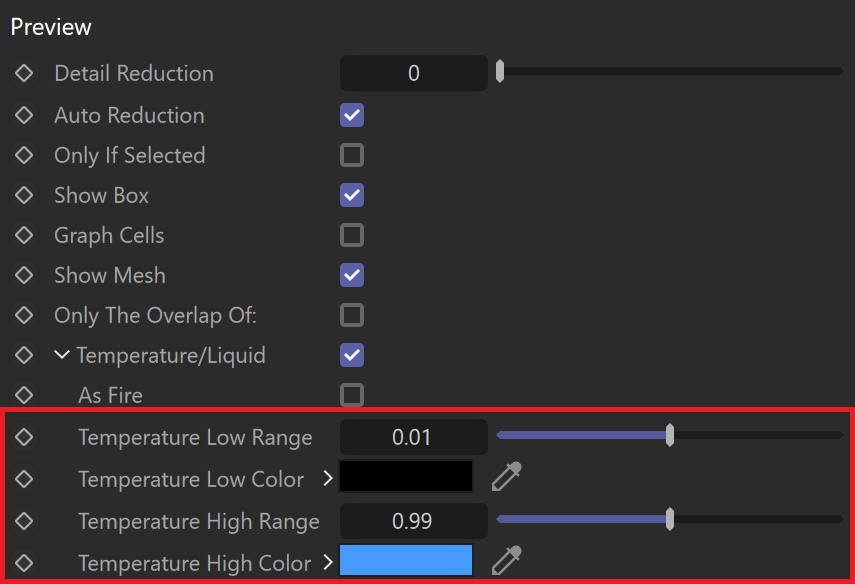855x584 pixels.
Task: Click keyframe diamond beside Detail Reduction
Action: tap(24, 73)
